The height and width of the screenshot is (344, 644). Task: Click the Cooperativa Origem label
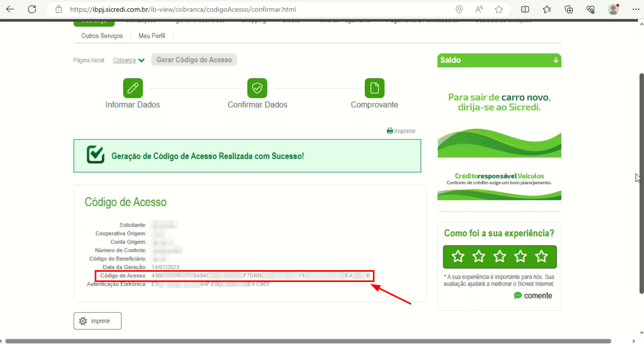121,233
